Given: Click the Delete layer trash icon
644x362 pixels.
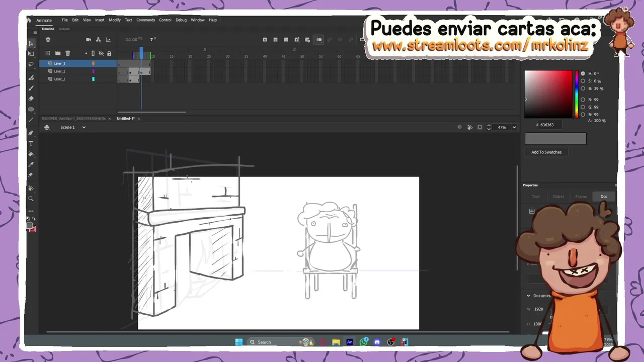Looking at the screenshot, I should coord(68,53).
